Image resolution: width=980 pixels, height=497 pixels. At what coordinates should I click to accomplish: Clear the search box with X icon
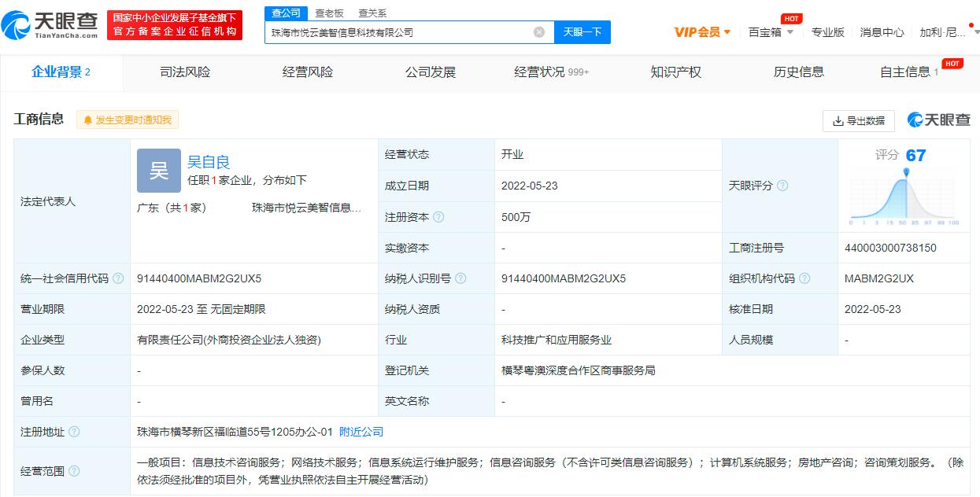539,32
